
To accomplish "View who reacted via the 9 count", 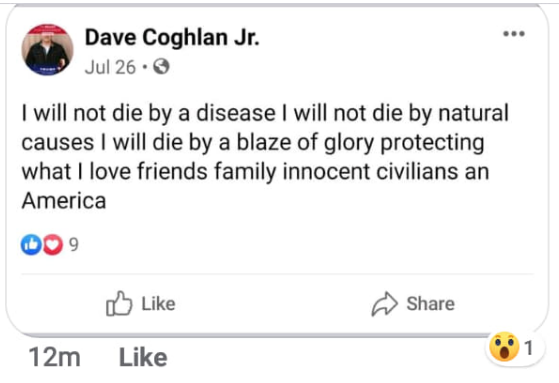I will pos(73,245).
